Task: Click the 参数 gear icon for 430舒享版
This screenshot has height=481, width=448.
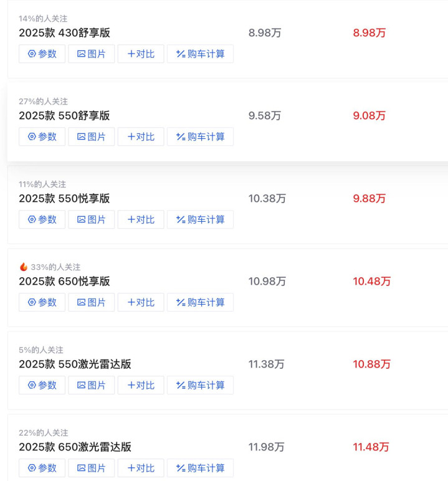Action: tap(32, 54)
